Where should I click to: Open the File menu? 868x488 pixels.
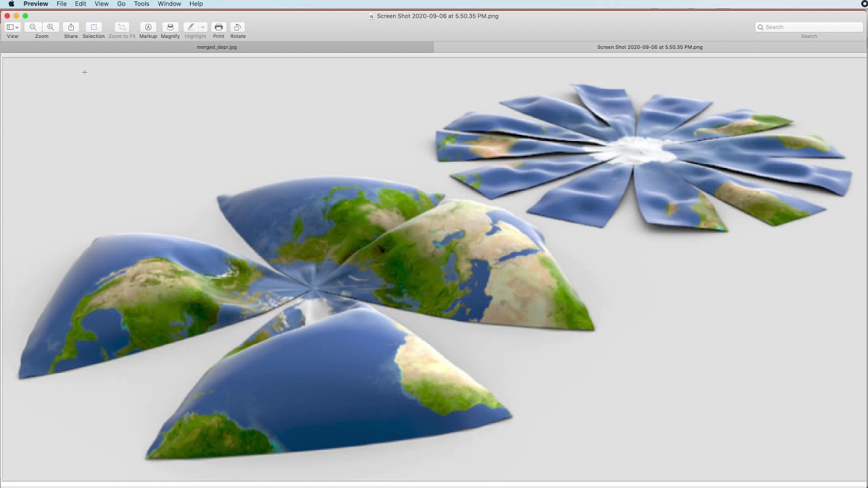62,4
